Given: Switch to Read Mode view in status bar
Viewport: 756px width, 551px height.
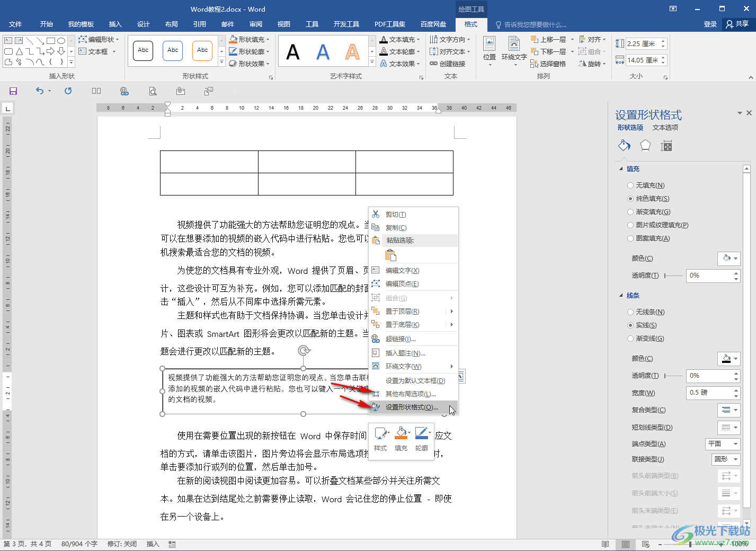Looking at the screenshot, I should pos(606,544).
